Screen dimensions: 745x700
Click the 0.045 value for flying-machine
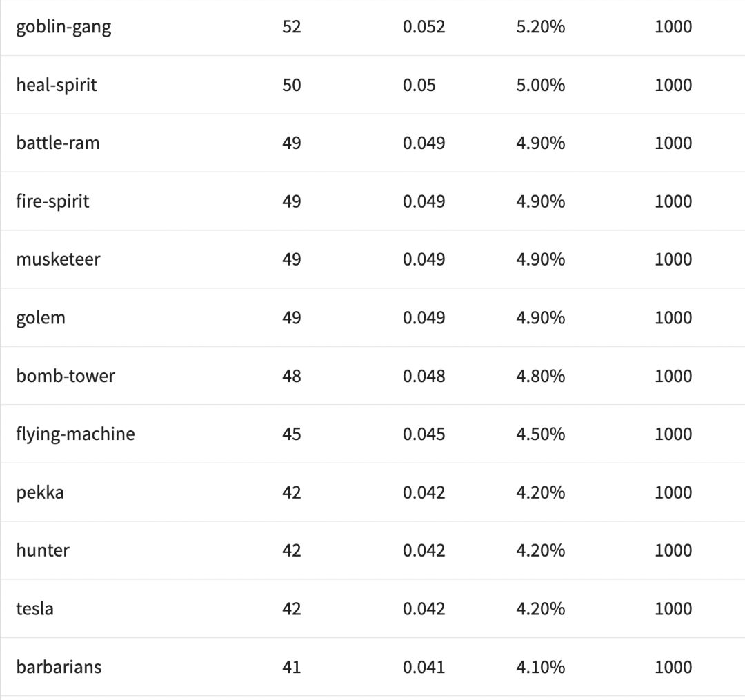pyautogui.click(x=424, y=434)
